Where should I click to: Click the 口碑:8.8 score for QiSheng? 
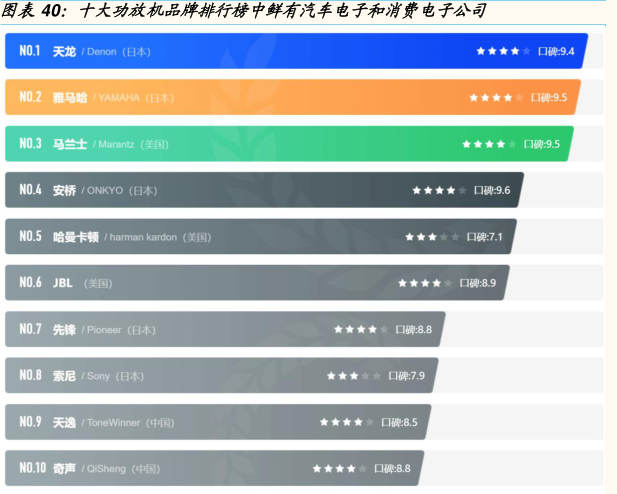[x=392, y=468]
